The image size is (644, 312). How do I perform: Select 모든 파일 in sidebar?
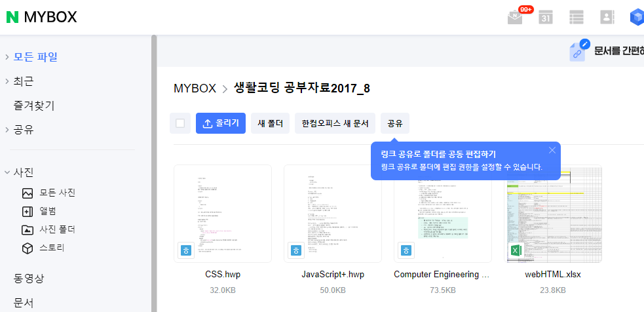click(x=35, y=57)
